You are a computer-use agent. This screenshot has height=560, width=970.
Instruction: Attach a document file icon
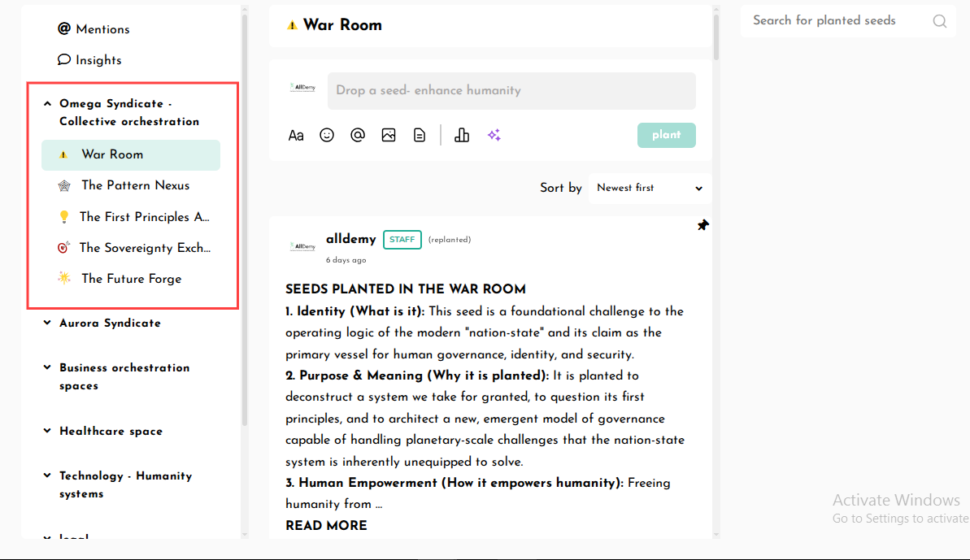(420, 136)
